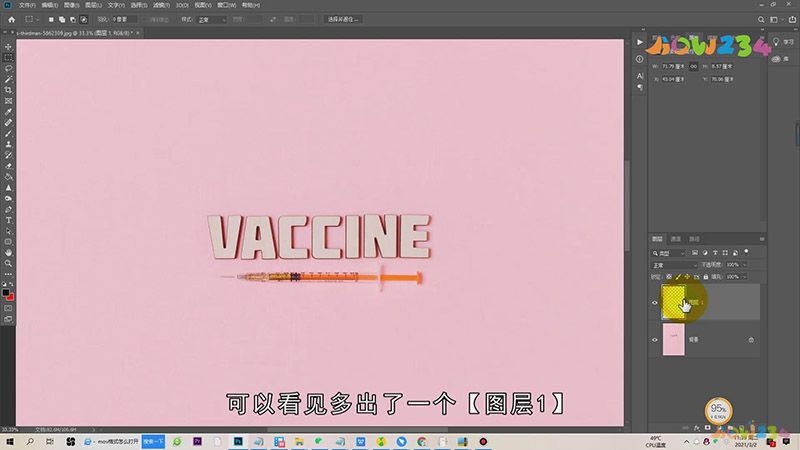Choose Intersect with Selection mode
The image size is (800, 450).
[84, 19]
